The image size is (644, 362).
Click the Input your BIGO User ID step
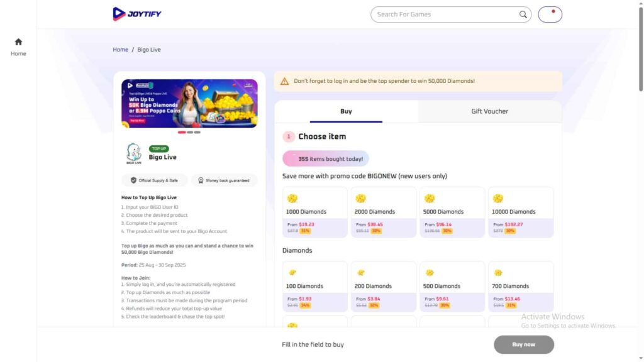150,207
